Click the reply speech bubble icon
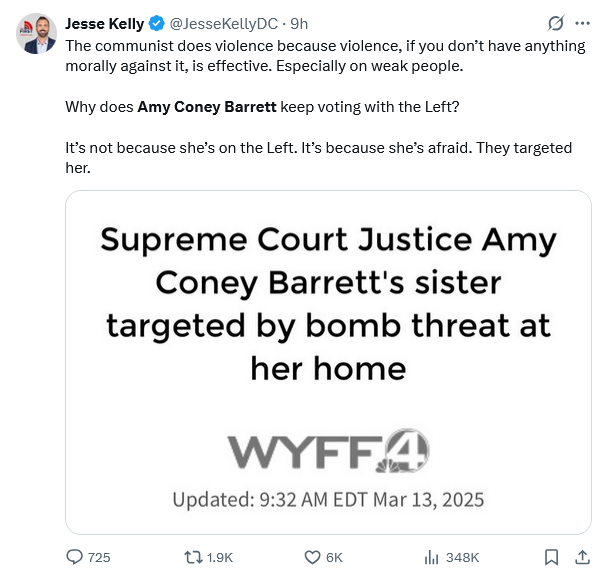This screenshot has width=609, height=579. [74, 557]
